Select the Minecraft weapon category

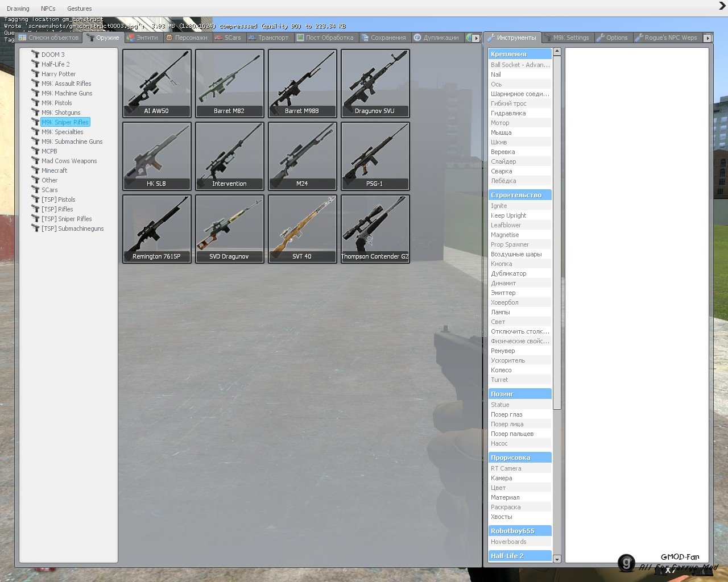55,171
